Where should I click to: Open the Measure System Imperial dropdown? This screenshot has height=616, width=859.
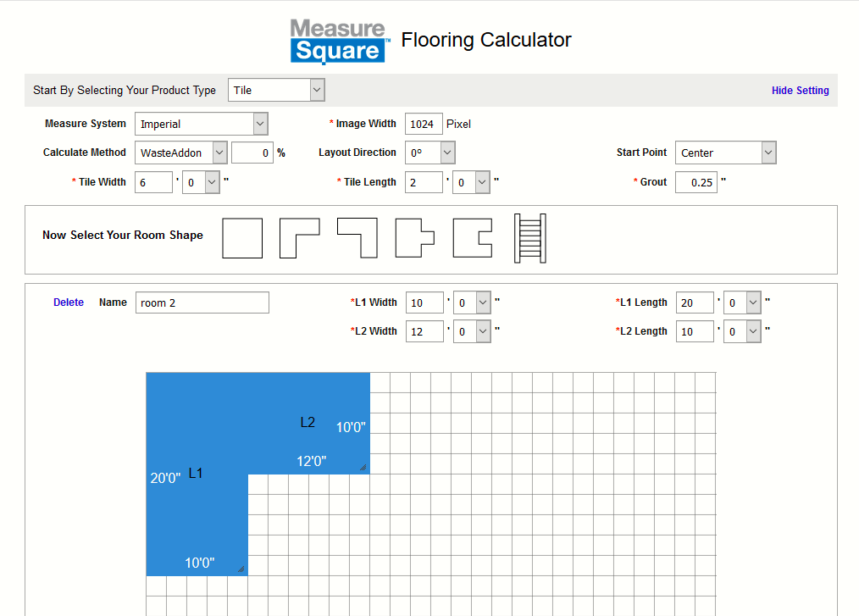pos(201,124)
